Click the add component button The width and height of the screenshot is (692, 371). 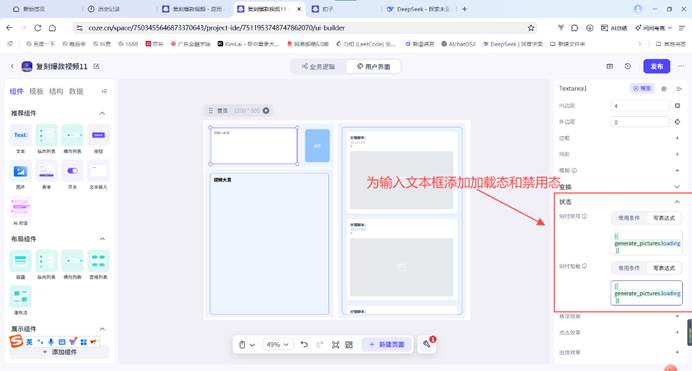point(59,352)
